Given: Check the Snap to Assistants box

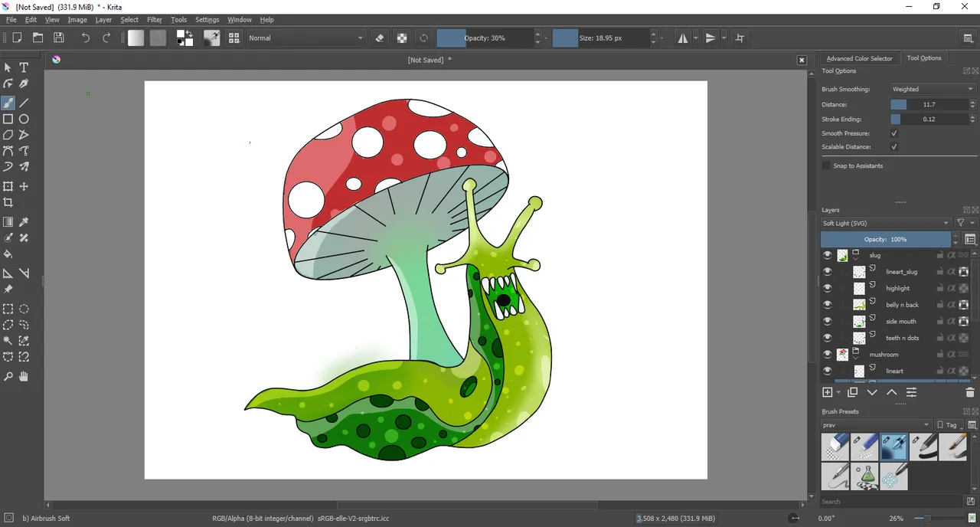Looking at the screenshot, I should pyautogui.click(x=826, y=165).
